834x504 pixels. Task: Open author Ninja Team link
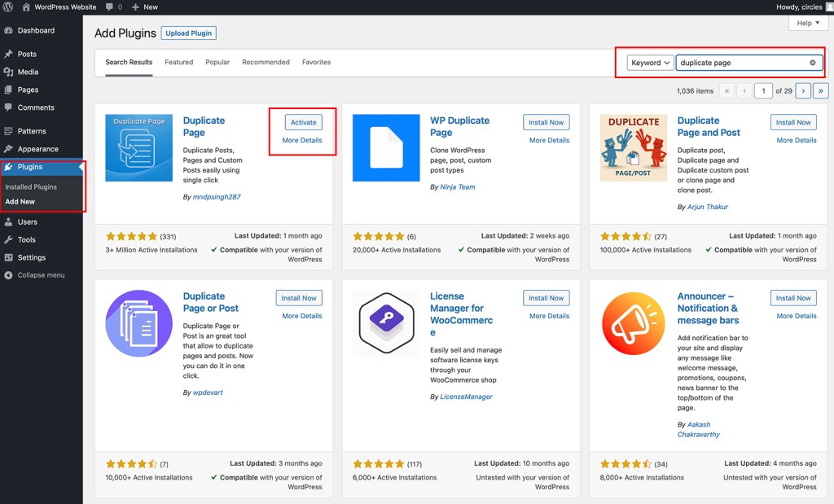[x=458, y=186]
